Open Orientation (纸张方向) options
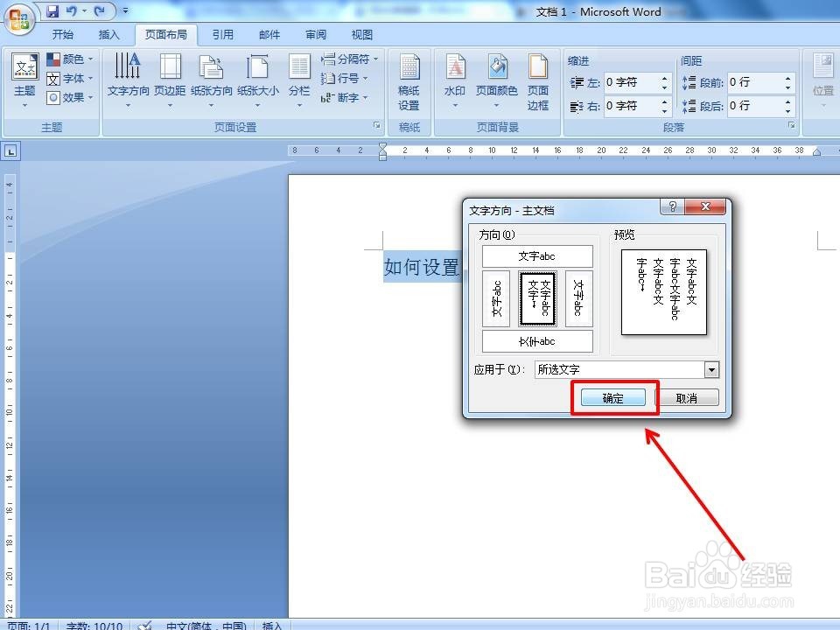Screen dimensions: 840x630 [x=212, y=80]
